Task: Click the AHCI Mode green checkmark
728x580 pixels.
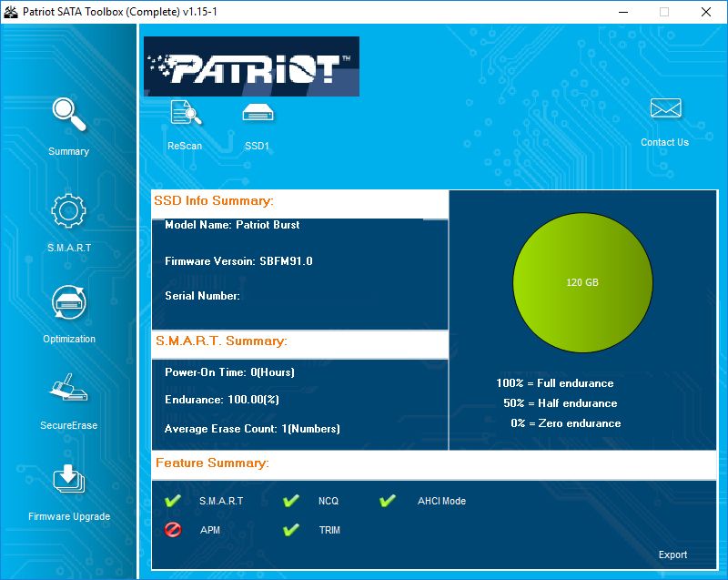Action: tap(388, 501)
